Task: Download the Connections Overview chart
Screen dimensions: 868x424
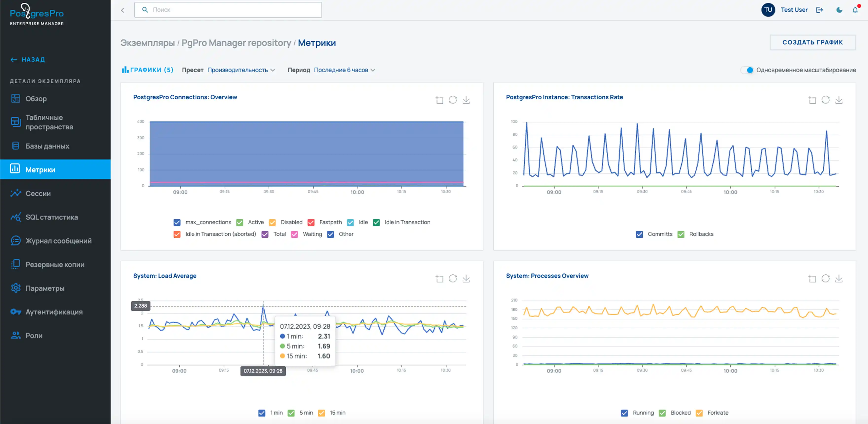Action: [466, 100]
